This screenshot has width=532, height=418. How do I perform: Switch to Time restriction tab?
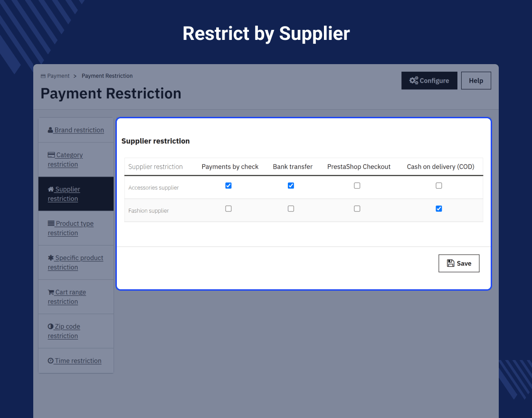click(x=76, y=361)
